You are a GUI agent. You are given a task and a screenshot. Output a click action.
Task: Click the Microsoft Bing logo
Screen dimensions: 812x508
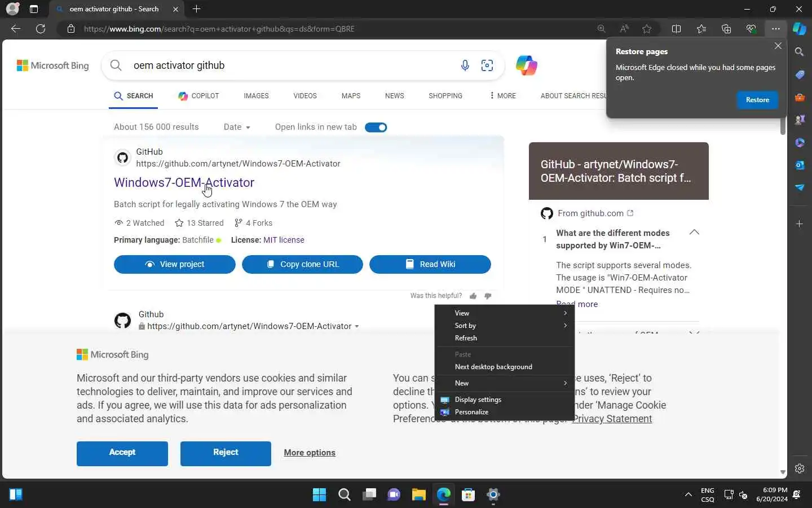pyautogui.click(x=53, y=66)
